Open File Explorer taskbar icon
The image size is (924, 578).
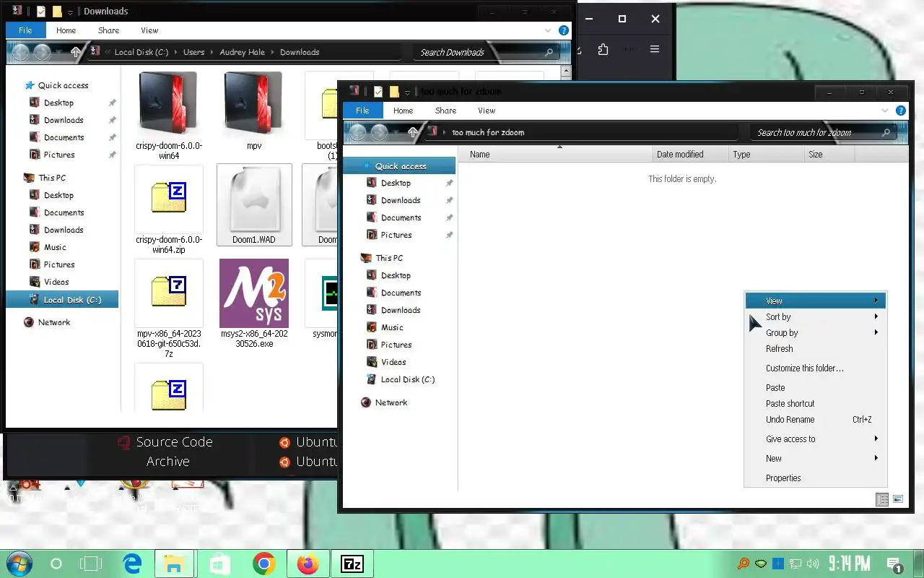(x=174, y=564)
